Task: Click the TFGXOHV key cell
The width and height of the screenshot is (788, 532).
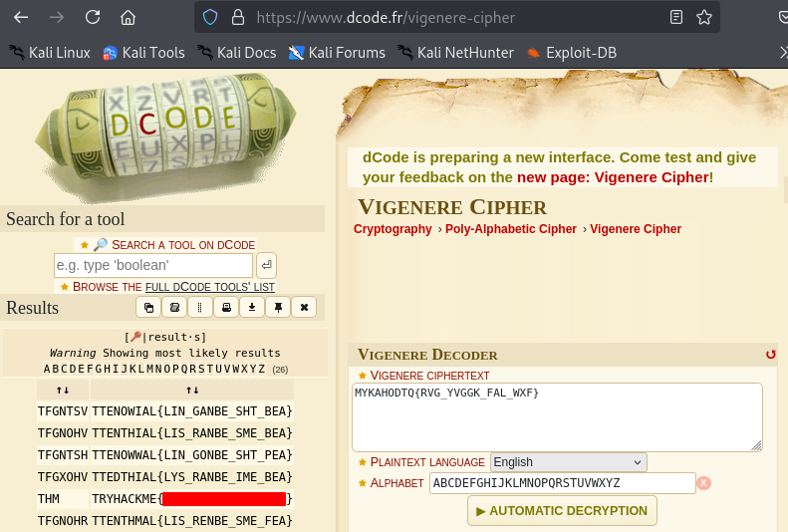Action: point(63,477)
